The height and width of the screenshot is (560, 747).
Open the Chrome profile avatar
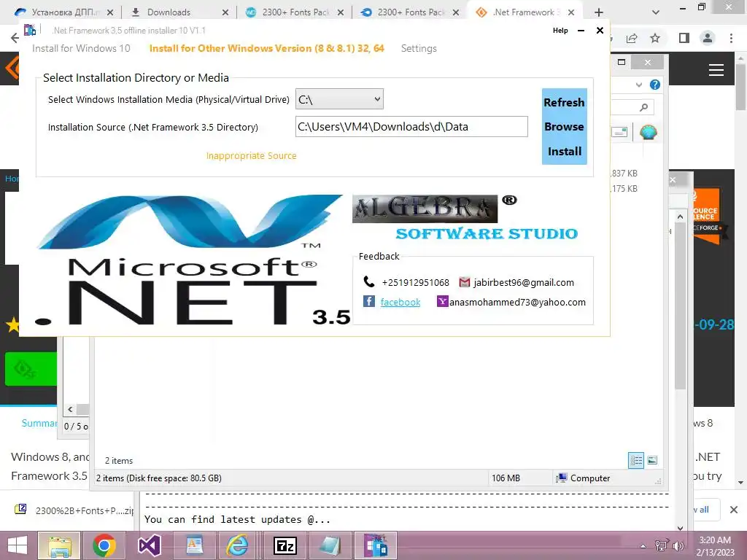[708, 38]
